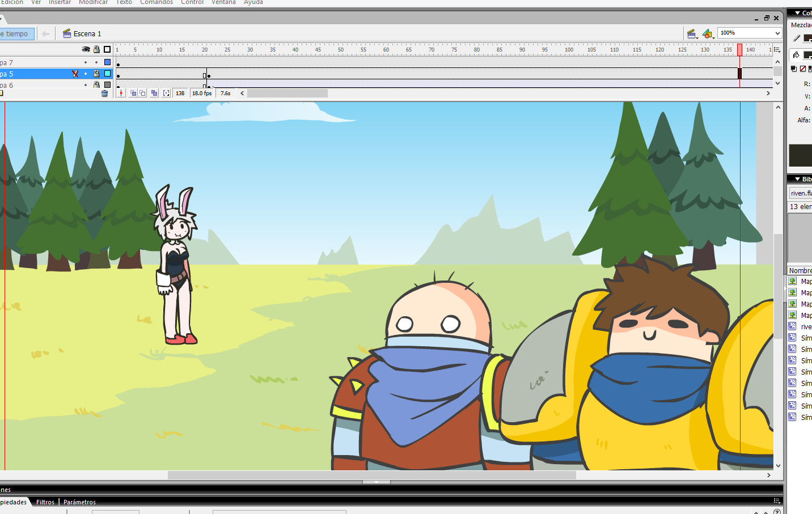Click the Escena 1 clapperboard icon
This screenshot has width=812, height=514.
67,33
